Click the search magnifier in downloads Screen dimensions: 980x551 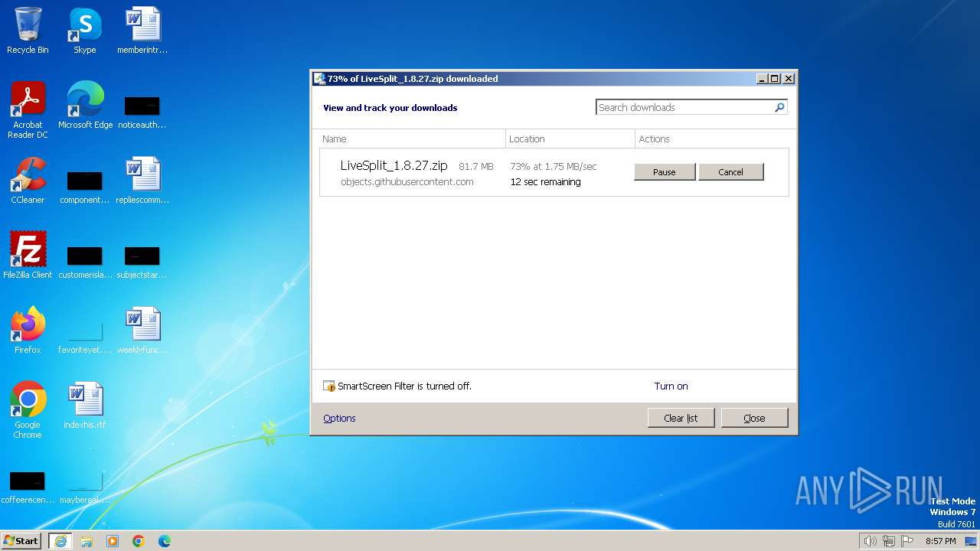779,107
